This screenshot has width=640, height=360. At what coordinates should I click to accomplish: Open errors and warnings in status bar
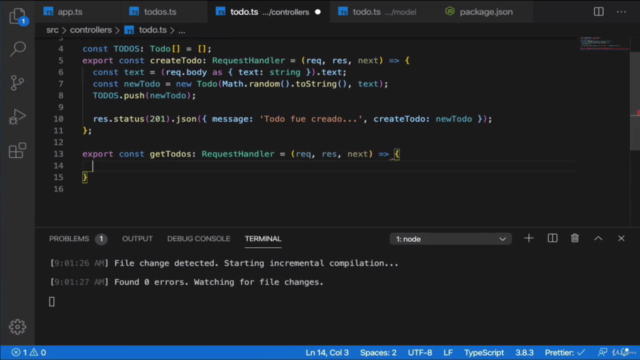pos(29,352)
